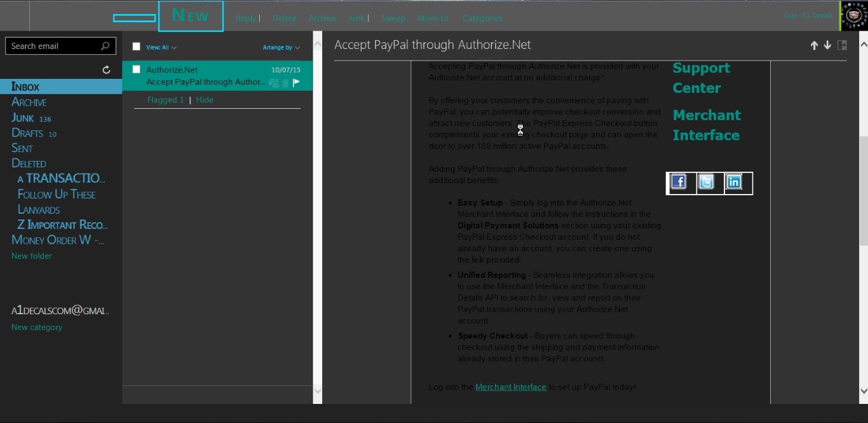Click the reading pane vertical scrollbar thumb
This screenshot has height=423, width=868.
(x=863, y=191)
